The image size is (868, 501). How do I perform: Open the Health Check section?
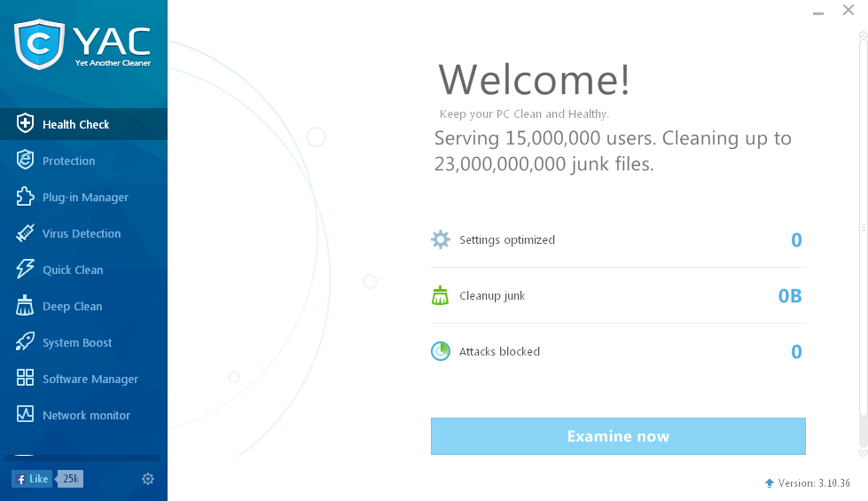click(83, 124)
